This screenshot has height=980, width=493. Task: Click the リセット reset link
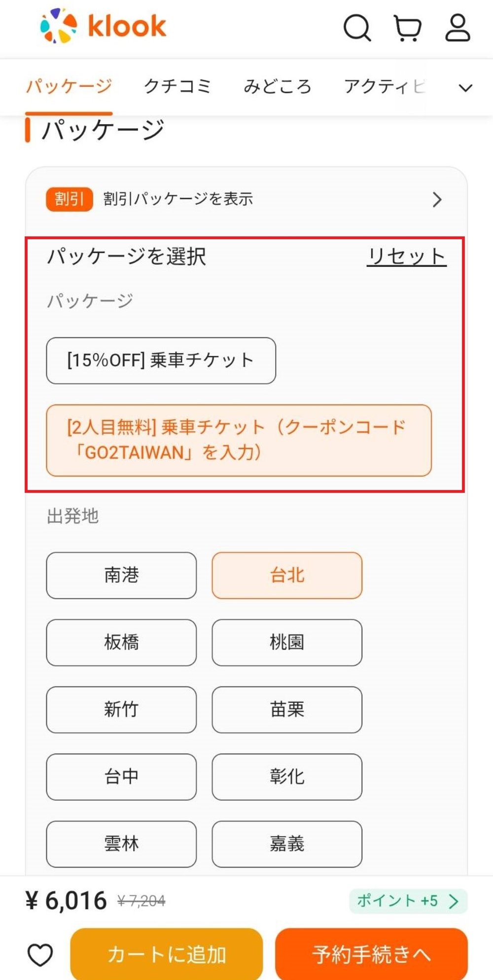407,256
